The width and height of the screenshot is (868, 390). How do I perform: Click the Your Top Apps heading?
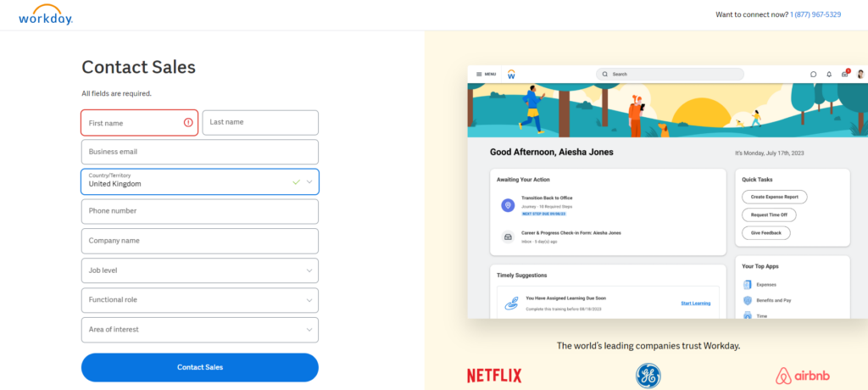pos(760,266)
